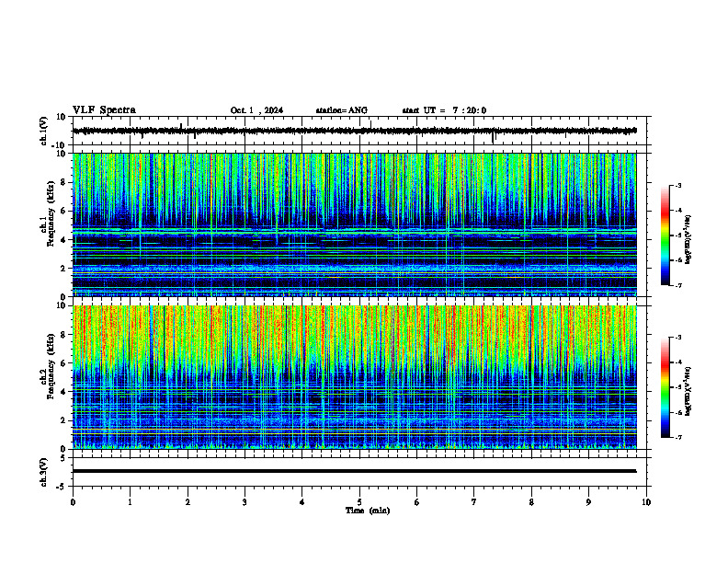This screenshot has width=728, height=563.
Task: Click the "station=ANG" header text
Action: (342, 110)
